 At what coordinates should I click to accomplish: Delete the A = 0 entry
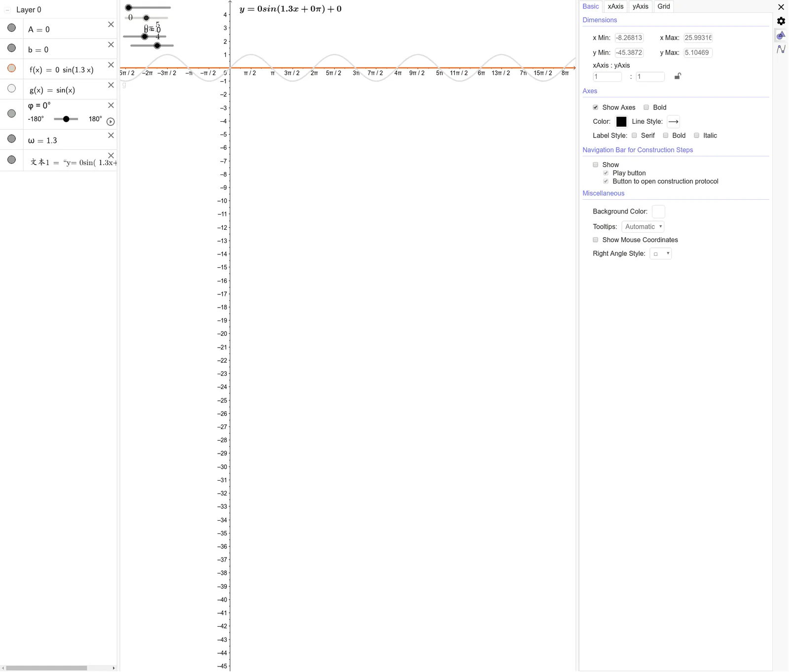pos(111,24)
